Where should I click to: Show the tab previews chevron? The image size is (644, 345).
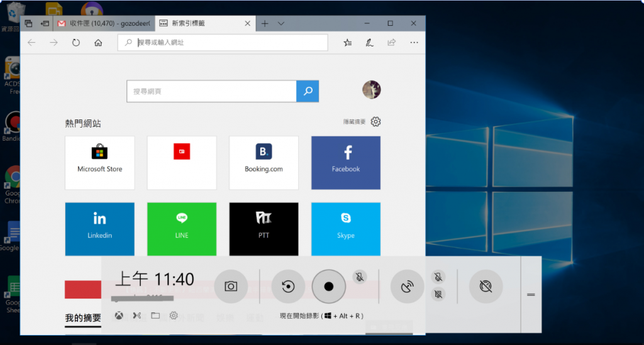click(281, 23)
